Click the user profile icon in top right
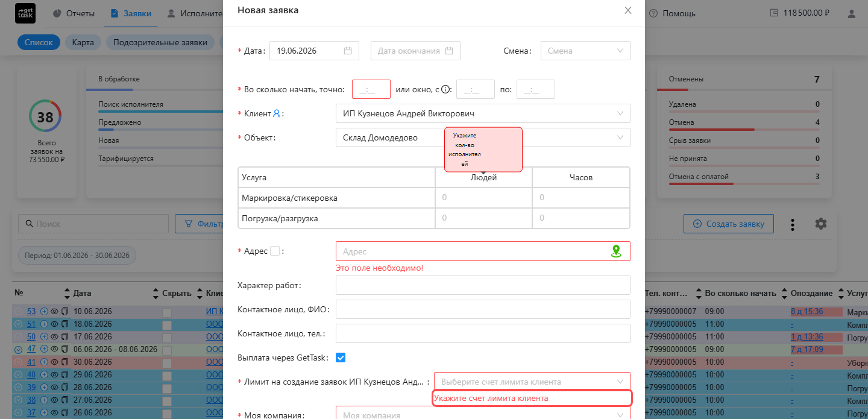 (x=851, y=13)
